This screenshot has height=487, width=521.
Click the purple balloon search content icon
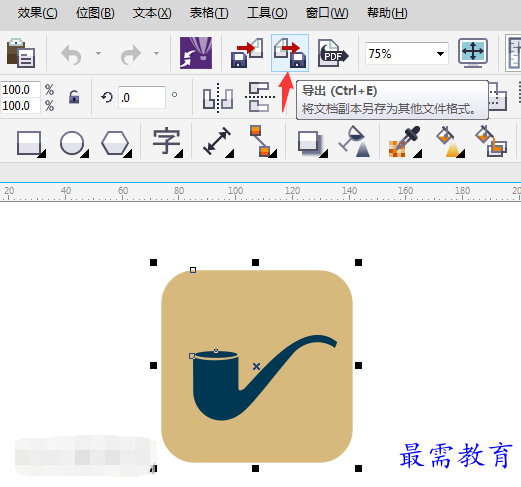pyautogui.click(x=196, y=53)
